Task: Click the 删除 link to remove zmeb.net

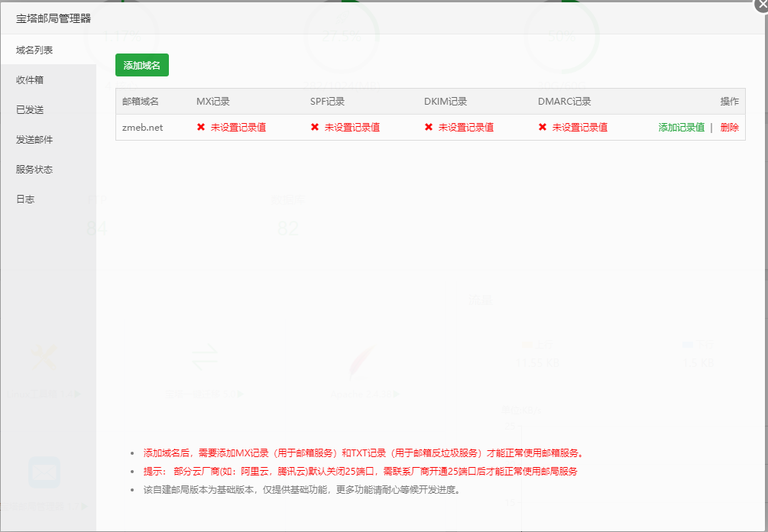Action: pyautogui.click(x=729, y=127)
